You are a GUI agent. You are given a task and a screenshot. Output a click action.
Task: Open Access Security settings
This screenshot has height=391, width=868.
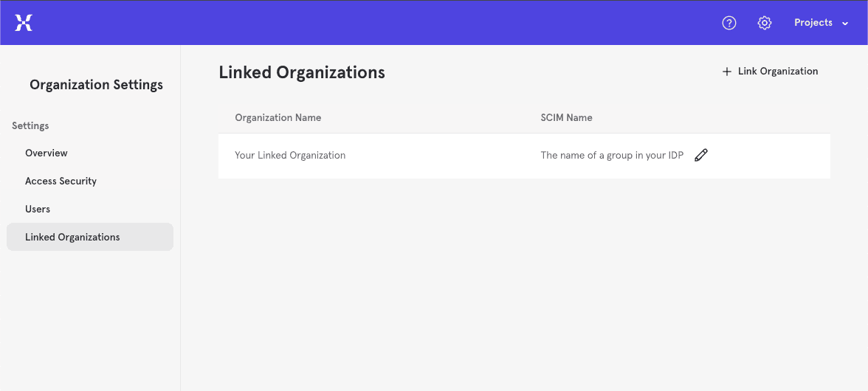(61, 181)
